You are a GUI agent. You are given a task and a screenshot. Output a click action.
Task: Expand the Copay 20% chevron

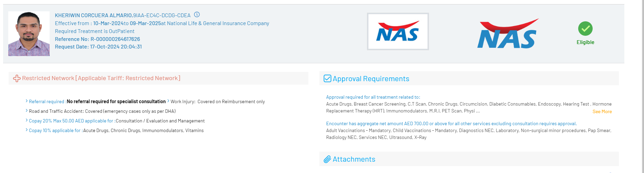pyautogui.click(x=27, y=120)
